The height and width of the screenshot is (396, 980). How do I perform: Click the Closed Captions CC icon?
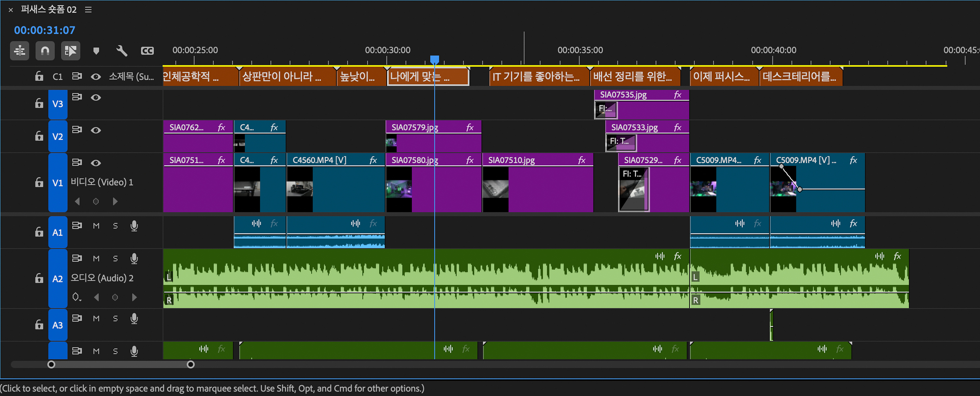click(x=147, y=51)
